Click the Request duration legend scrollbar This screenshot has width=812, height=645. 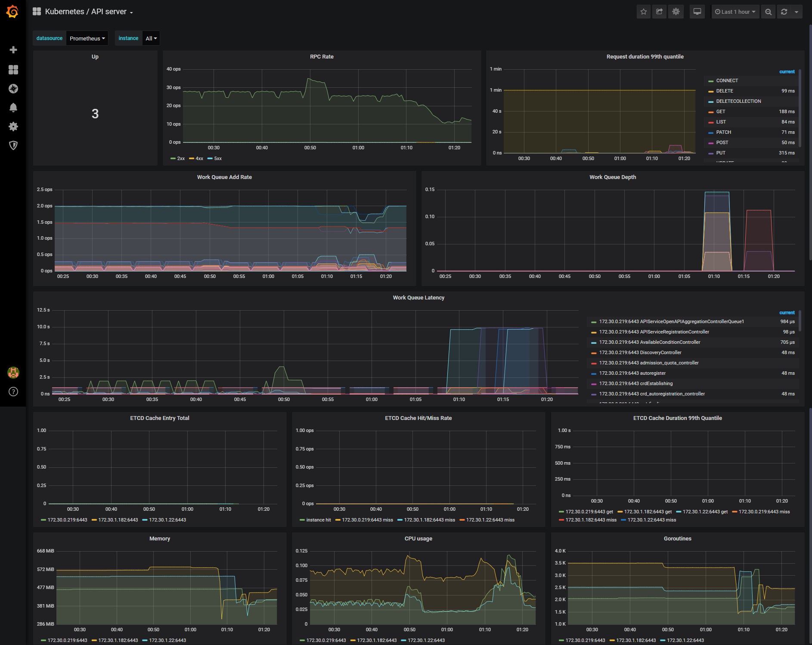pyautogui.click(x=800, y=108)
